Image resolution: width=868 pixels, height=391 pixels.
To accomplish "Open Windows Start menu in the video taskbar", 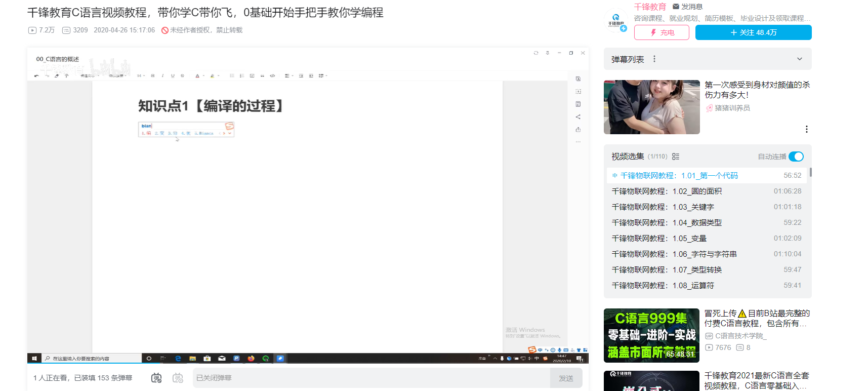I will point(34,358).
